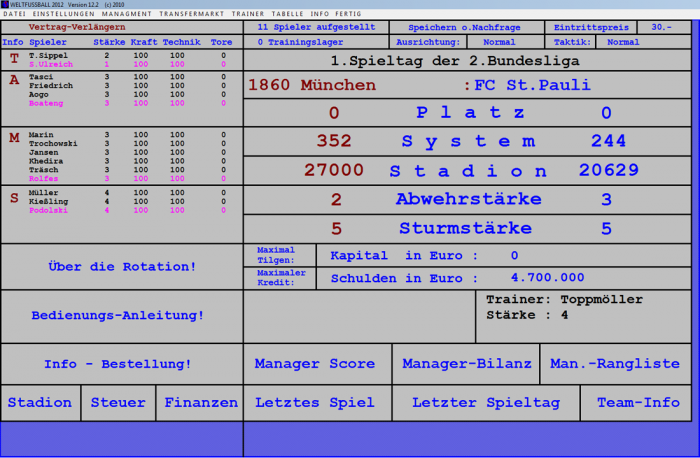Select striker Kießling
Screen dimensions: 700x458
click(48, 202)
